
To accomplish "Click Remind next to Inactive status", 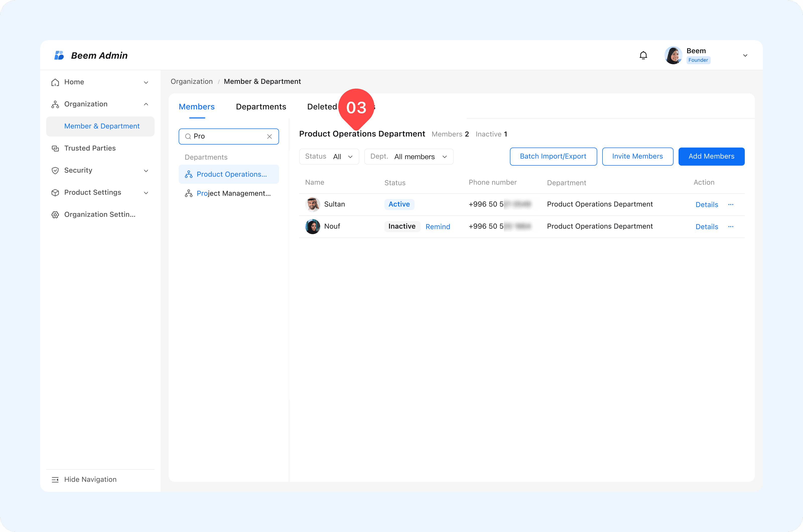I will click(x=438, y=227).
